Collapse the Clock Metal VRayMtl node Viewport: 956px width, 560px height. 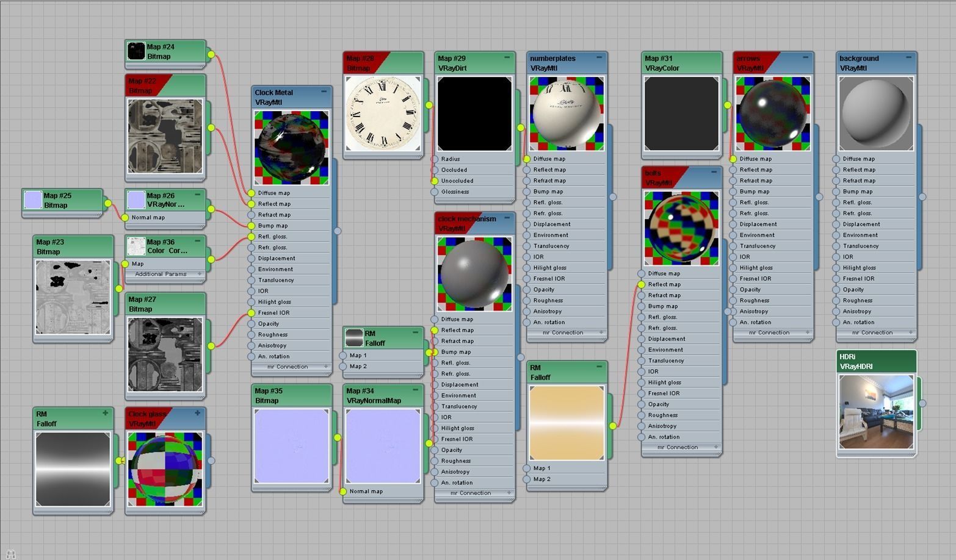[x=324, y=92]
